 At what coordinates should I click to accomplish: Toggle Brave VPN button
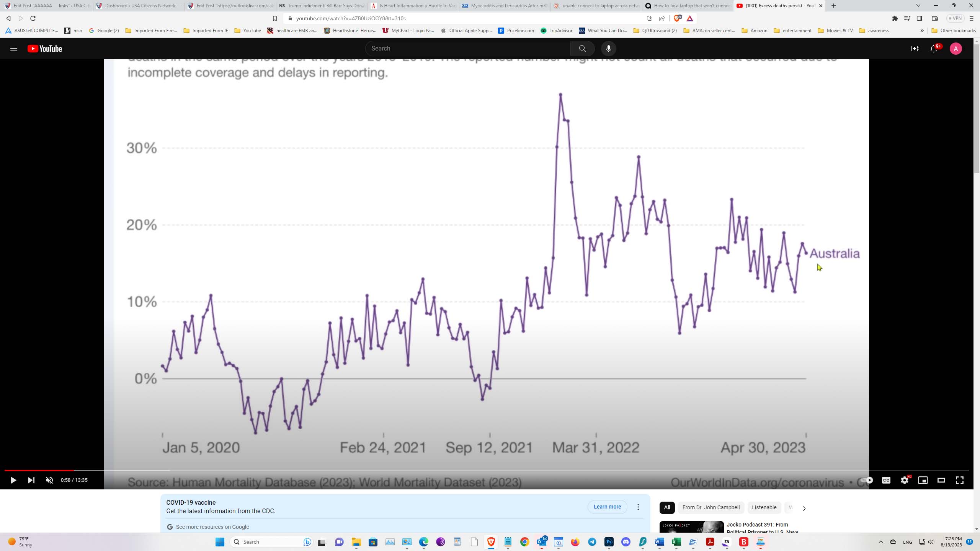tap(955, 18)
